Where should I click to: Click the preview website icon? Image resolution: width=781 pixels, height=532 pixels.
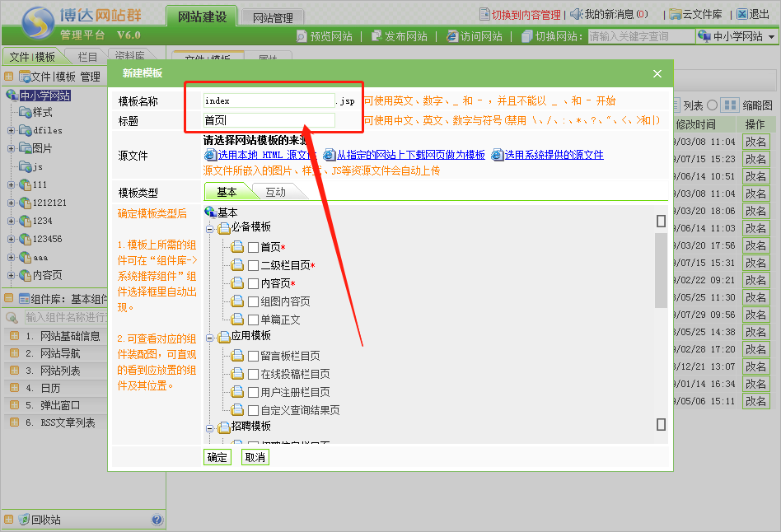pos(302,36)
